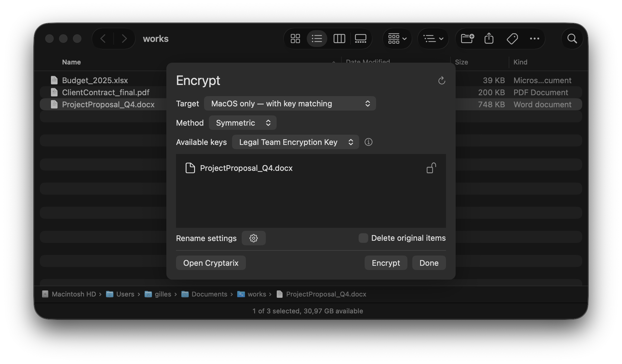This screenshot has width=622, height=364.
Task: Click the 200 KB size cell
Action: (x=491, y=93)
